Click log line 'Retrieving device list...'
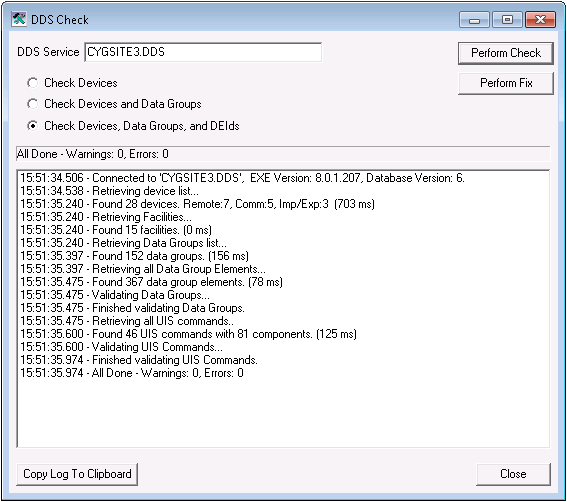Viewport: 567px width, 502px height. coord(109,191)
